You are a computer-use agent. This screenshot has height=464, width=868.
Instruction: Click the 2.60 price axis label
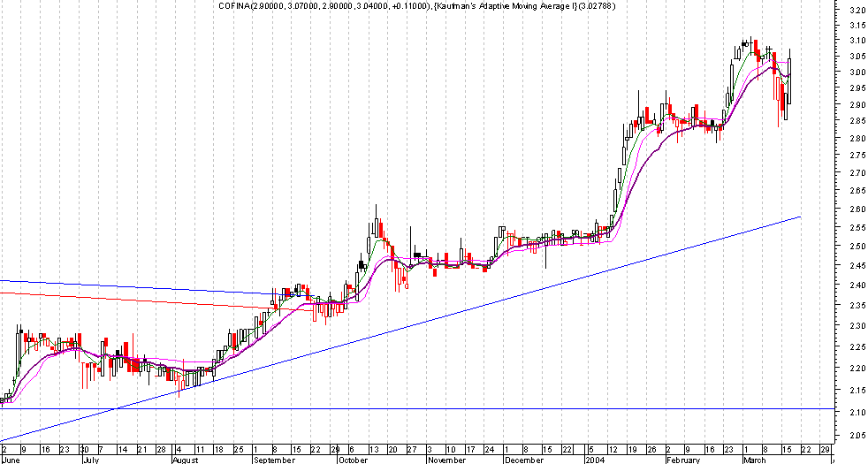pos(857,209)
